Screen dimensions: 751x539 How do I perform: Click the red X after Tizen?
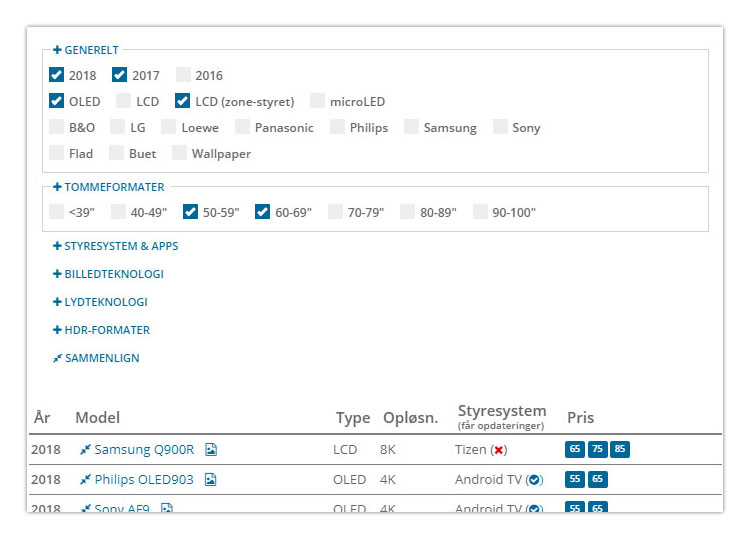tap(499, 450)
